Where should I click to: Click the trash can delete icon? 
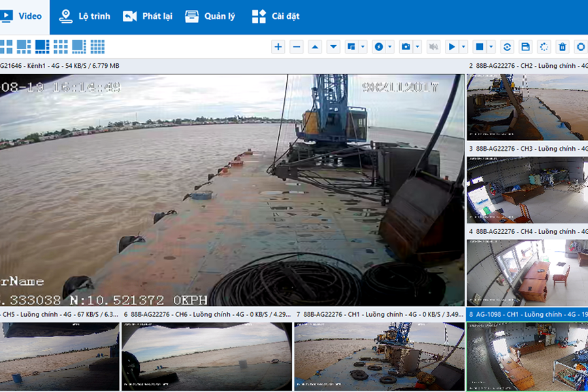[562, 47]
